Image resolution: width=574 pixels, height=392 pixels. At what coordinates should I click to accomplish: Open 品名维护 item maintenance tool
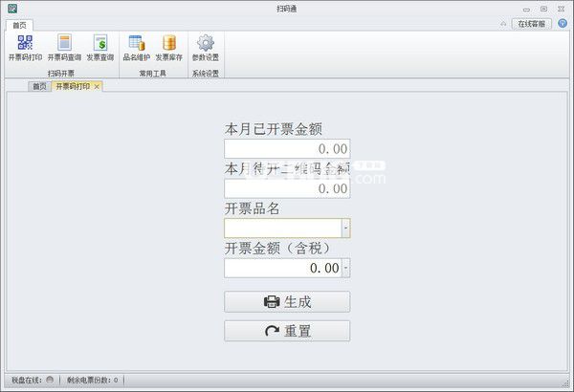(137, 48)
